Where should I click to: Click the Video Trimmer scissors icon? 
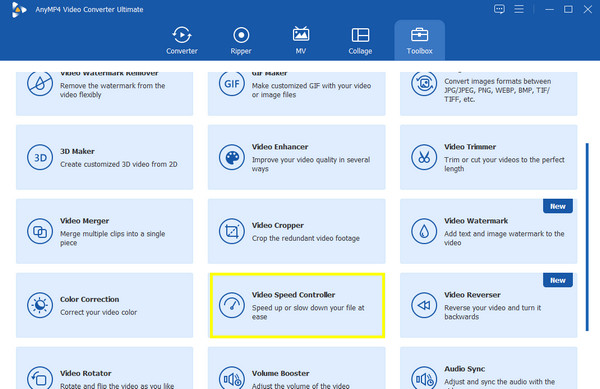pos(424,157)
